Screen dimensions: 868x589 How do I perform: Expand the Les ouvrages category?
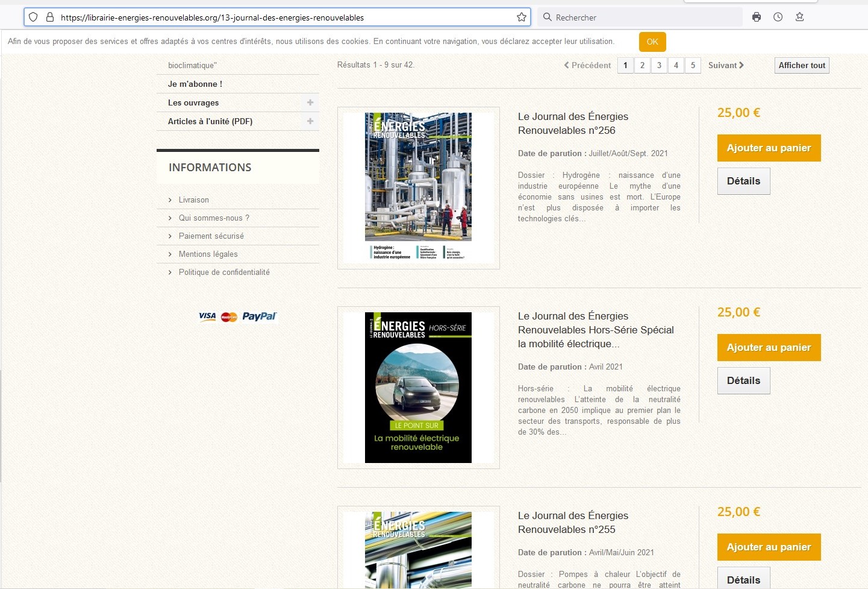click(x=310, y=102)
